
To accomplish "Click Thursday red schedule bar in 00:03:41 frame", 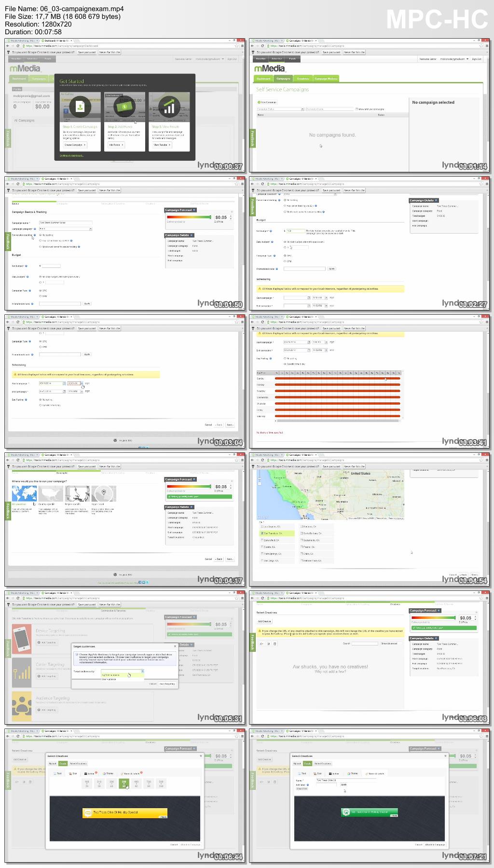I will click(x=337, y=404).
